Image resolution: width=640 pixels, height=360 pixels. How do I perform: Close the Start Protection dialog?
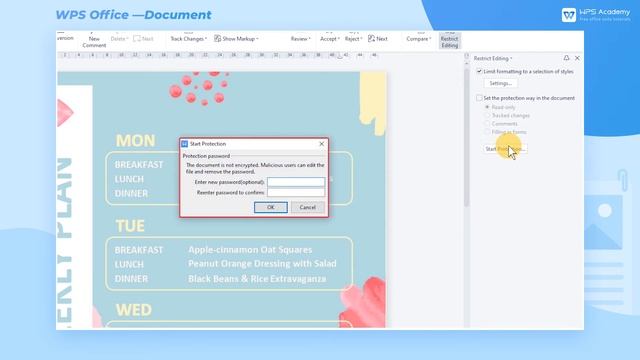point(322,144)
